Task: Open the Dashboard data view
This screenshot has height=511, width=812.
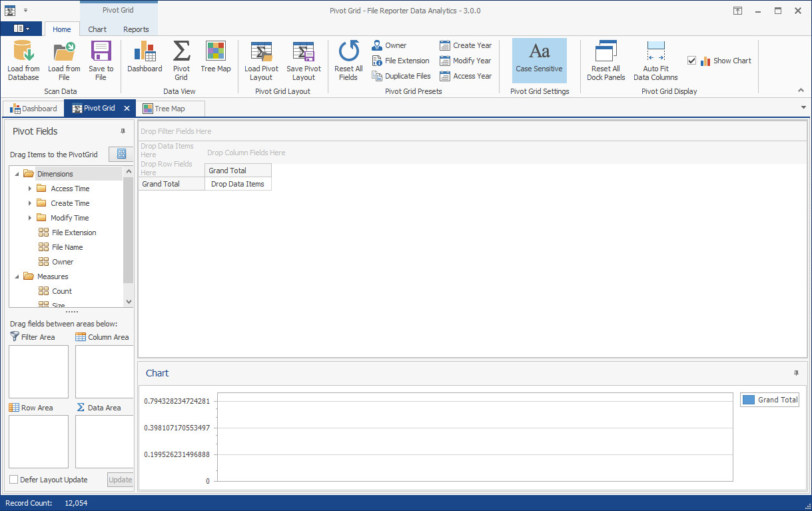Action: (145, 57)
